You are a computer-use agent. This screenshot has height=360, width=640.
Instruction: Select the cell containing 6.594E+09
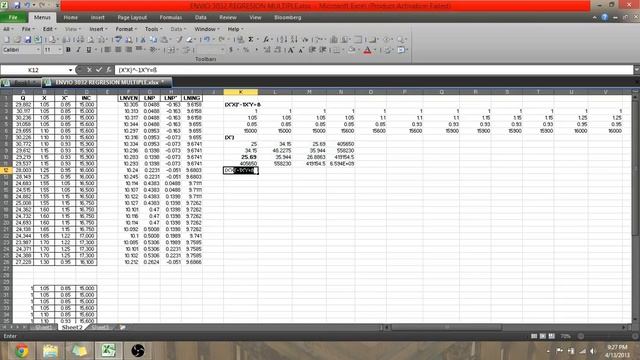[341, 163]
